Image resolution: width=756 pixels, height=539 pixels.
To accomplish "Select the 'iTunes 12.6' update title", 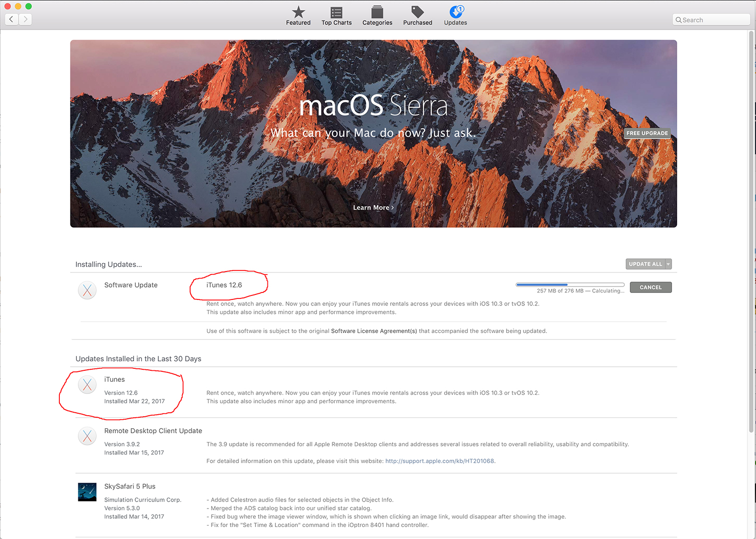I will coord(224,285).
